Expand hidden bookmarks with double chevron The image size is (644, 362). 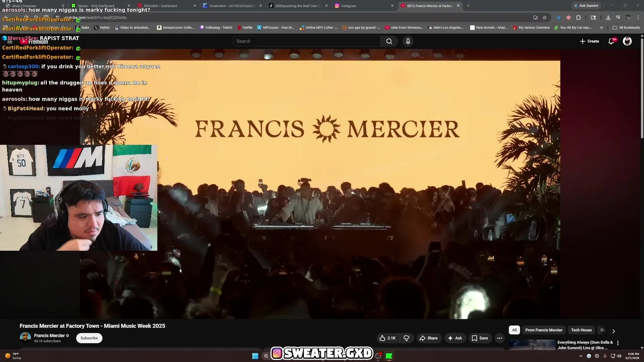[x=601, y=28]
